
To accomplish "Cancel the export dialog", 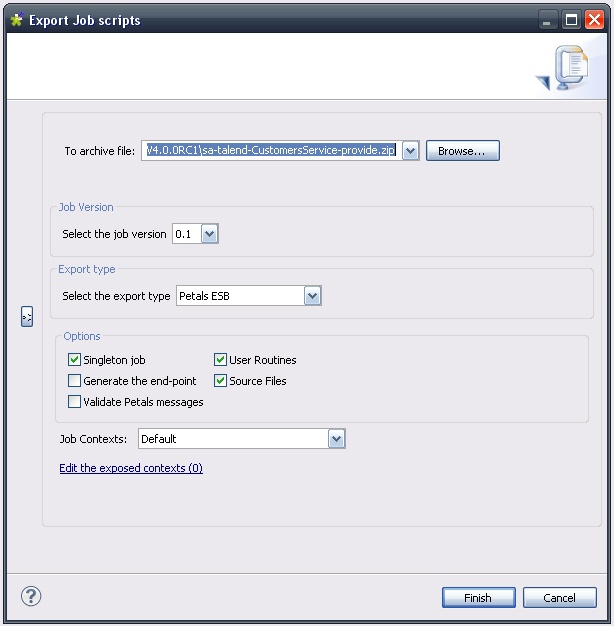I will coord(559,598).
